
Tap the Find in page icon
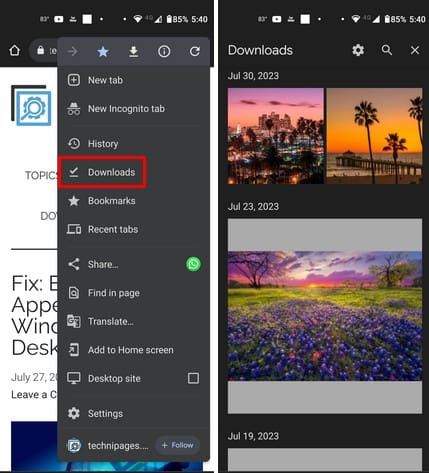coord(74,293)
